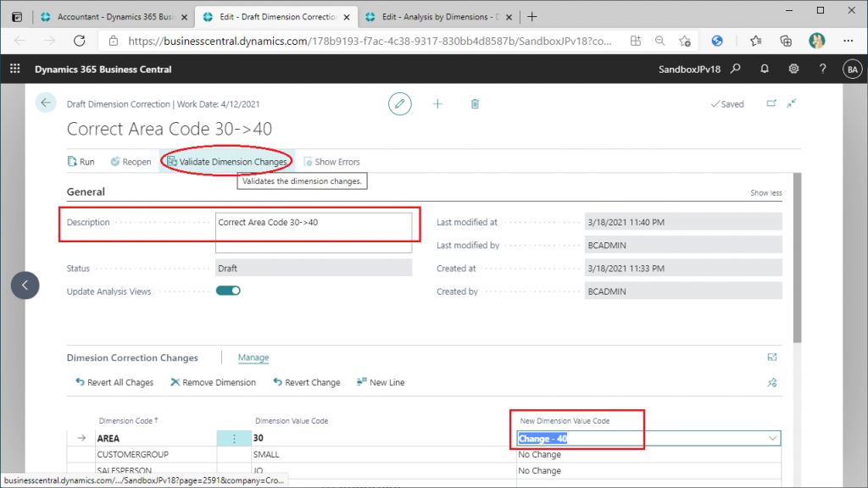
Task: Open the browser Favorites list
Action: pyautogui.click(x=755, y=41)
